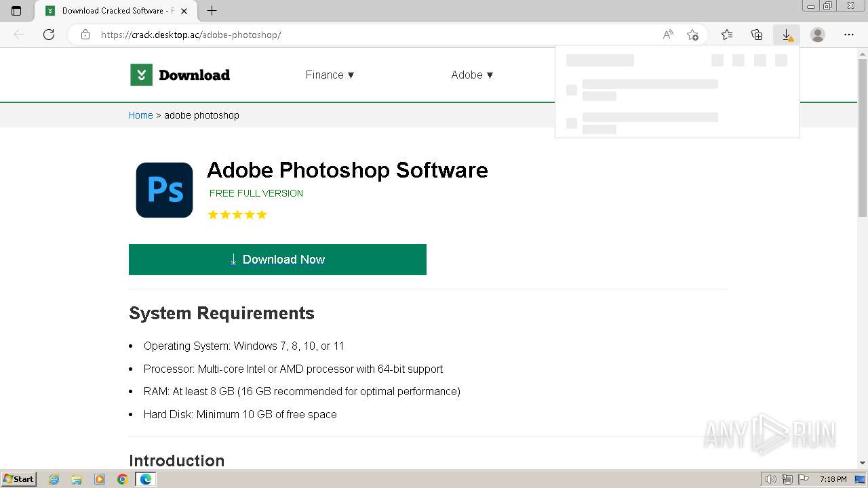Screen dimensions: 868x488
Task: Click the green Download site logo
Action: coord(180,75)
